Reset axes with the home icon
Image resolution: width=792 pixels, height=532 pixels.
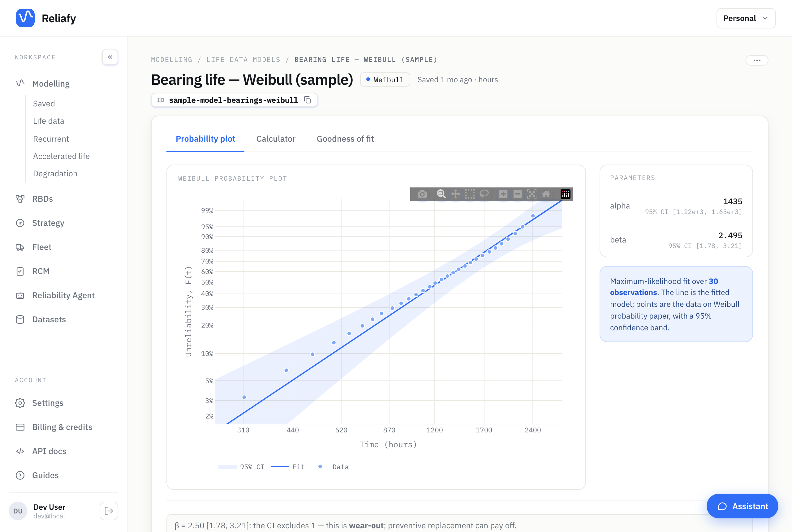tap(546, 194)
